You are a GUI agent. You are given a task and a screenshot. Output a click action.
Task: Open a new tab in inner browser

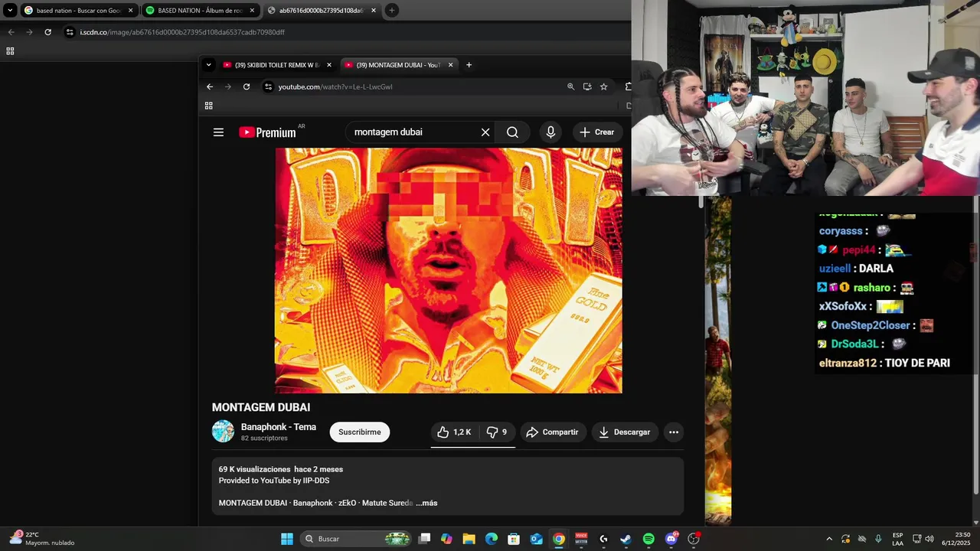[469, 65]
